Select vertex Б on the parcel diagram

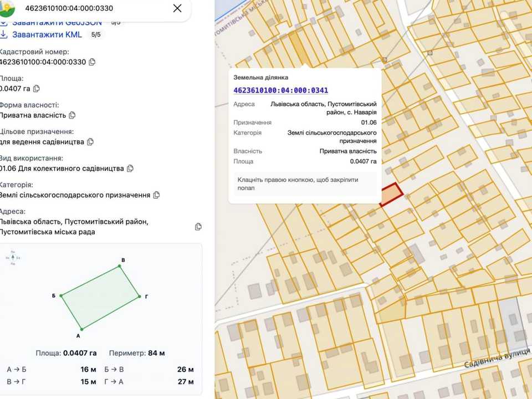point(62,296)
